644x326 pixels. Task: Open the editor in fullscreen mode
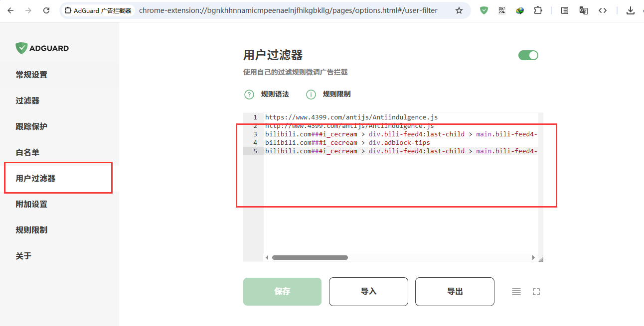pyautogui.click(x=536, y=292)
